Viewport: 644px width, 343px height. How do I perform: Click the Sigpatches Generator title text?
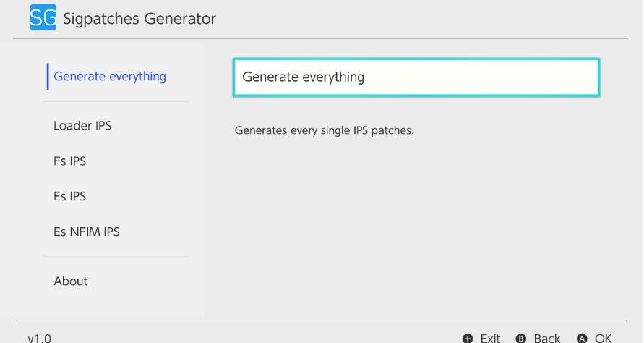pyautogui.click(x=139, y=19)
